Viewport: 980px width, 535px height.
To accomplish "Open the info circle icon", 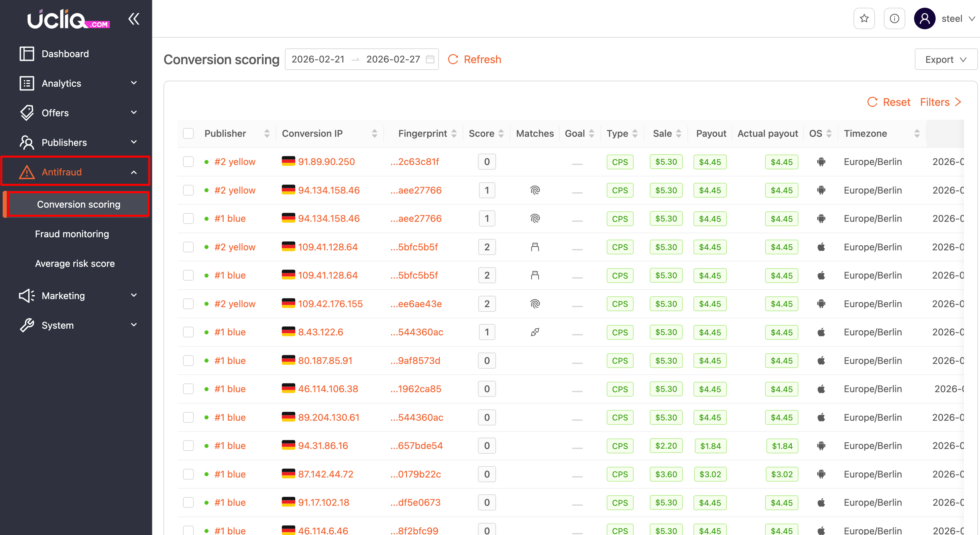I will (x=894, y=18).
